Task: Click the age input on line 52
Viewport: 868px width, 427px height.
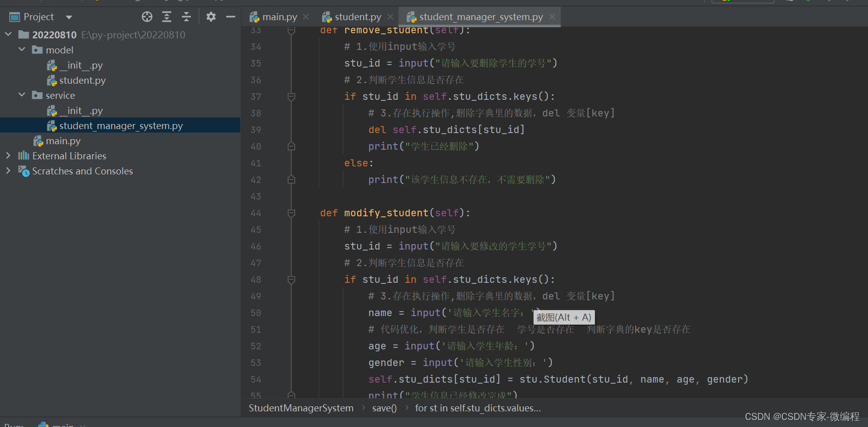Action: click(451, 346)
